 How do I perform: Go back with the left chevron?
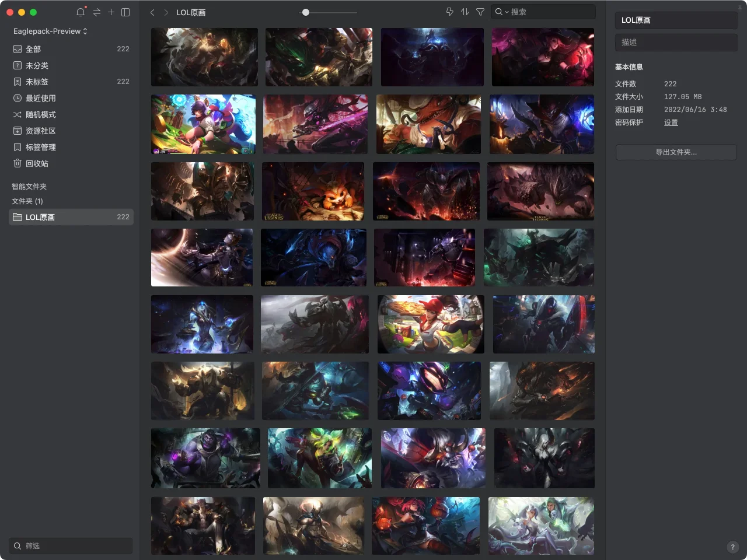tap(152, 12)
